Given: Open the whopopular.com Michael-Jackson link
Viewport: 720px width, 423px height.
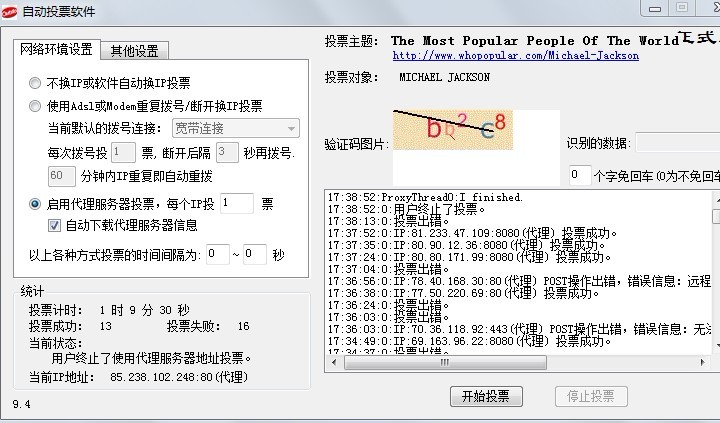Looking at the screenshot, I should [x=516, y=56].
